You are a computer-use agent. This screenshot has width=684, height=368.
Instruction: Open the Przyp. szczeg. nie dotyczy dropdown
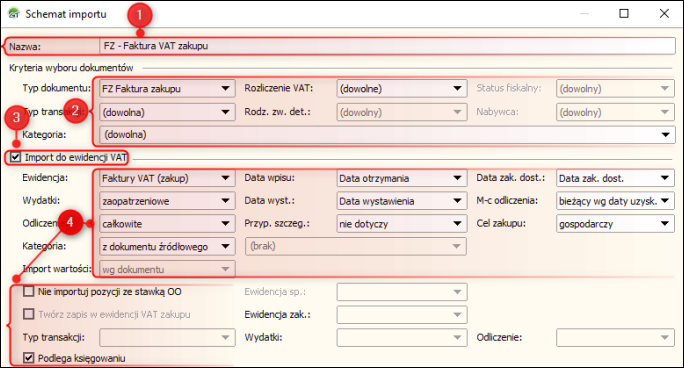click(402, 224)
